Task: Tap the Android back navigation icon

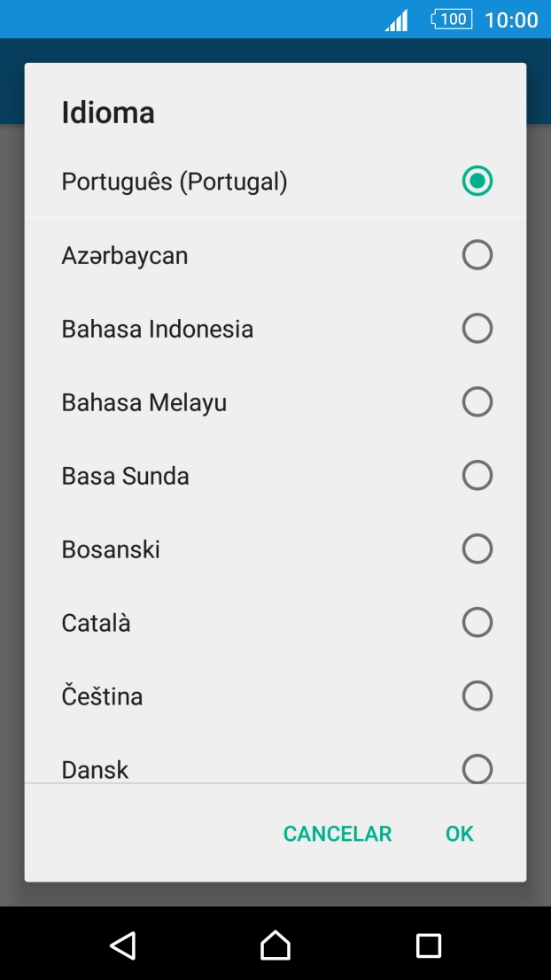Action: (123, 945)
